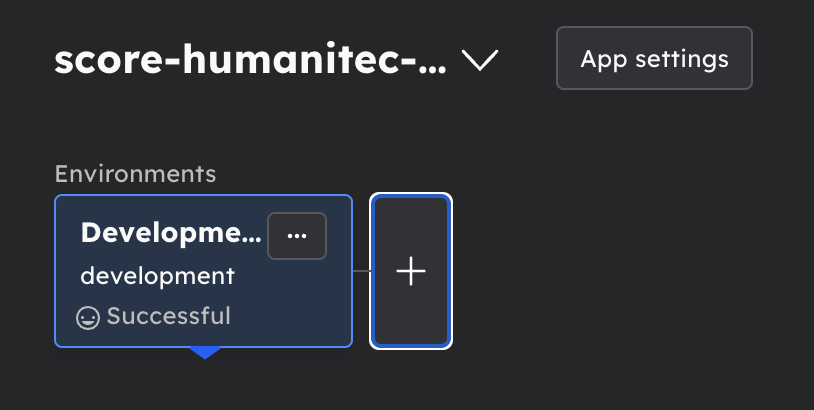Show more options for Development environment
814x410 pixels.
tap(296, 236)
